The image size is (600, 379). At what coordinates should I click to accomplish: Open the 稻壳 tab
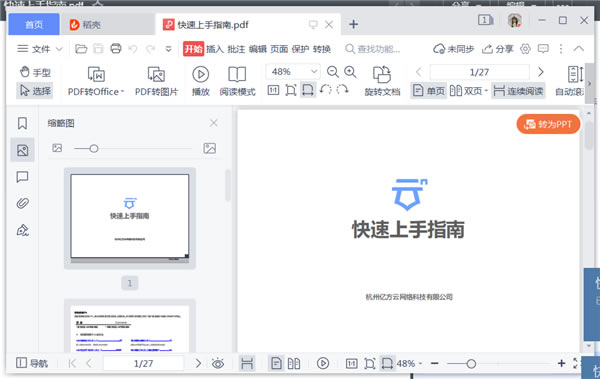pos(85,25)
